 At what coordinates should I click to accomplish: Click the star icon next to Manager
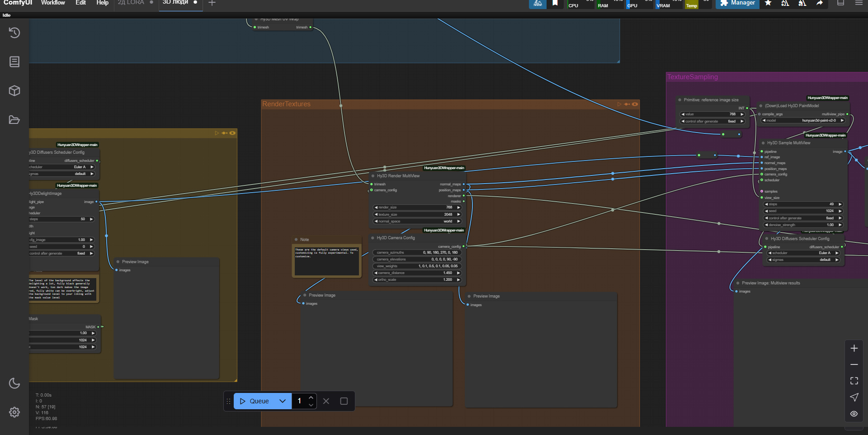point(768,3)
